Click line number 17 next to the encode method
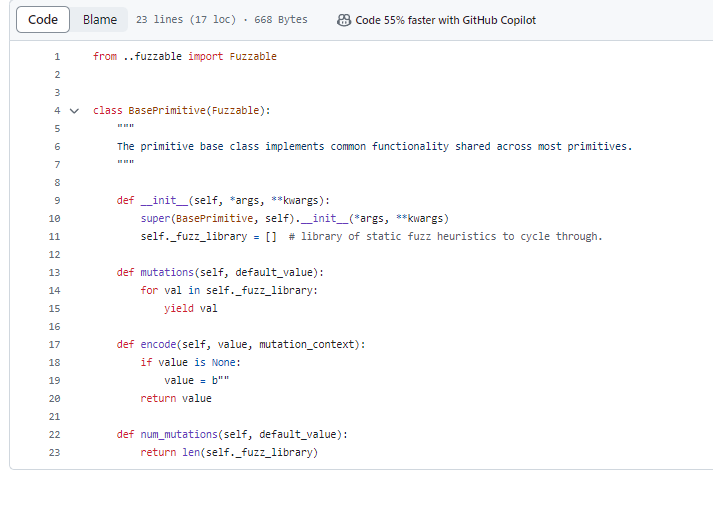The width and height of the screenshot is (713, 512). pyautogui.click(x=54, y=344)
